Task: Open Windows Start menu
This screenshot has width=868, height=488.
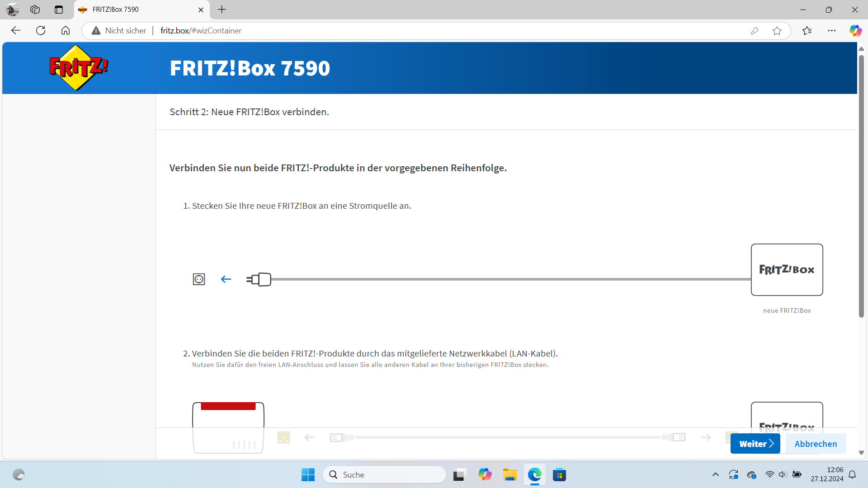Action: point(308,475)
